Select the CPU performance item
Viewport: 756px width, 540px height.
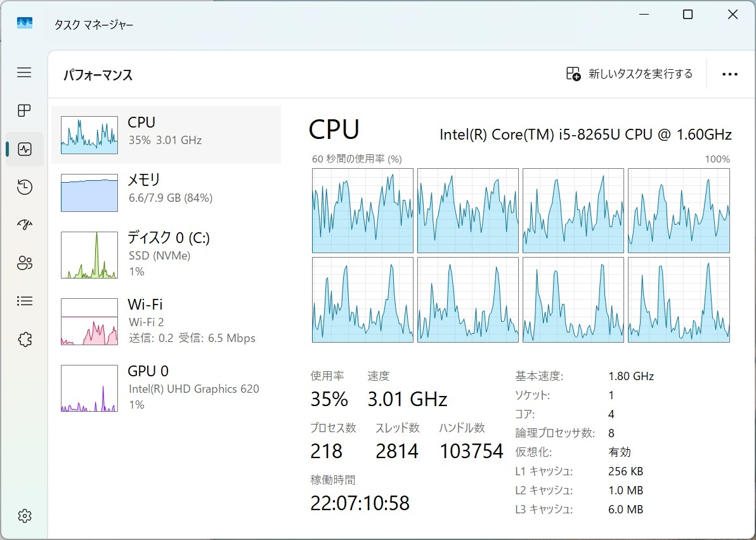pos(166,135)
